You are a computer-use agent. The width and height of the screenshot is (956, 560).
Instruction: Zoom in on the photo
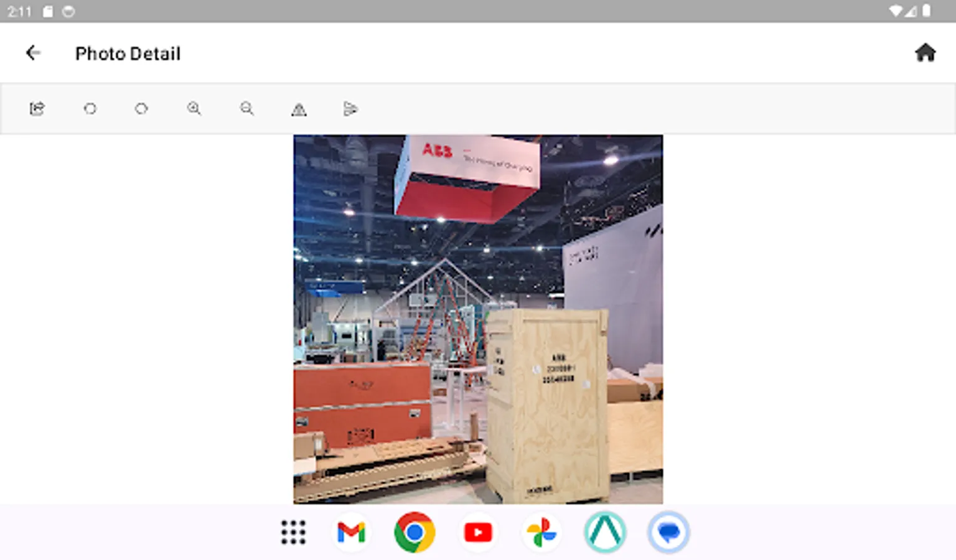194,108
